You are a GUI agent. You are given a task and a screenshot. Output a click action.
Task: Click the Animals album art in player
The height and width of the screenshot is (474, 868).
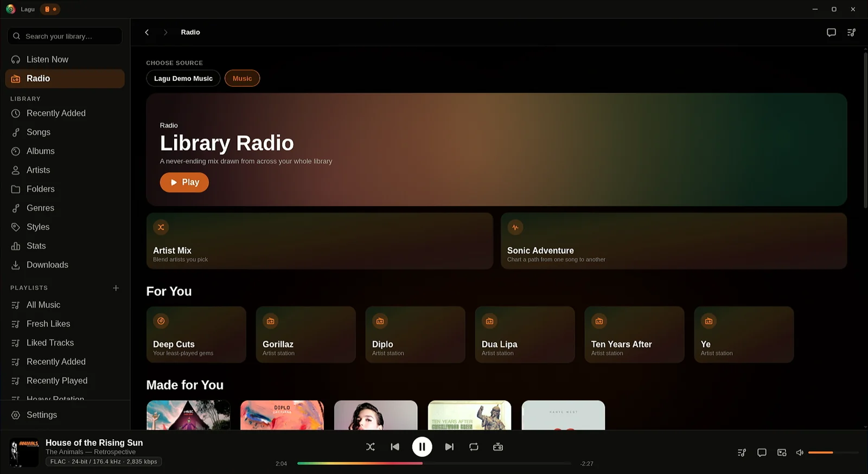coord(24,452)
